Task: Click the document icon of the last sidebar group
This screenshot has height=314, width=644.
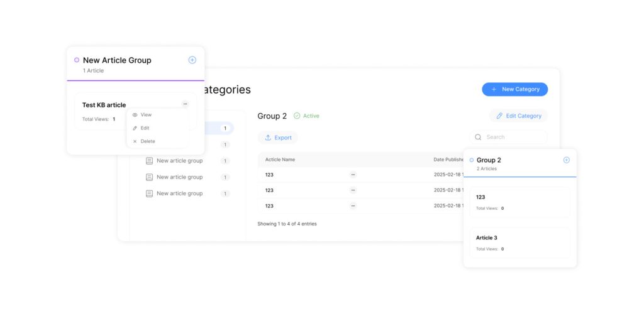Action: (x=150, y=193)
